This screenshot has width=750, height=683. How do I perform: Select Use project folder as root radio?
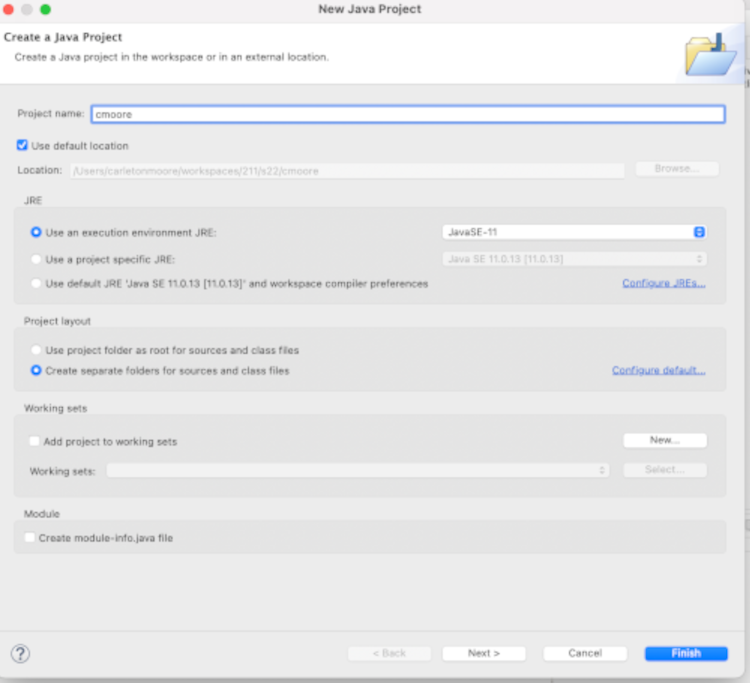[x=36, y=350]
